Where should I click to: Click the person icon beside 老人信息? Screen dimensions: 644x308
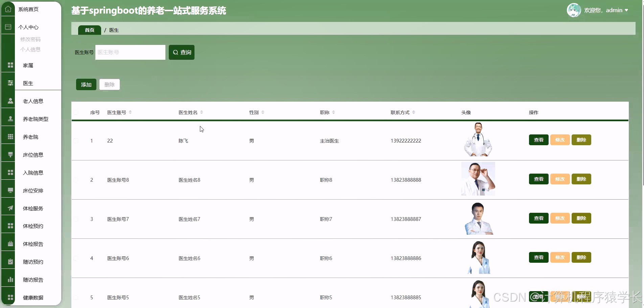pos(10,101)
